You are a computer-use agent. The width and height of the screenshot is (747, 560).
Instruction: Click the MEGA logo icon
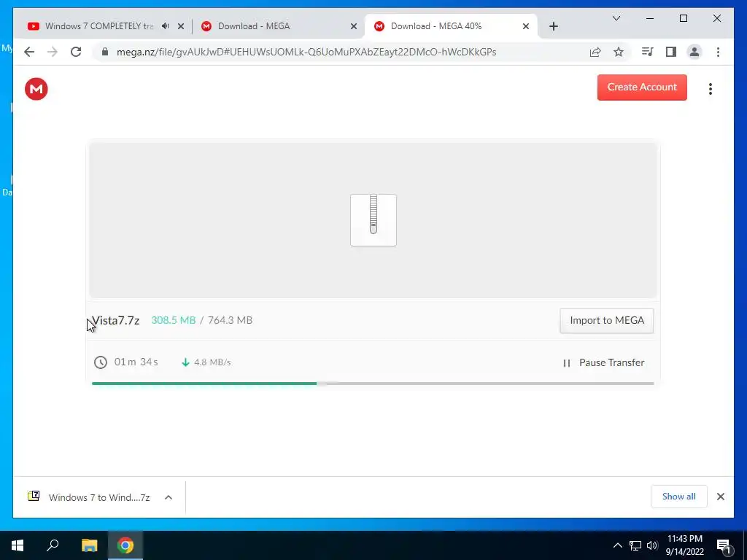click(36, 89)
